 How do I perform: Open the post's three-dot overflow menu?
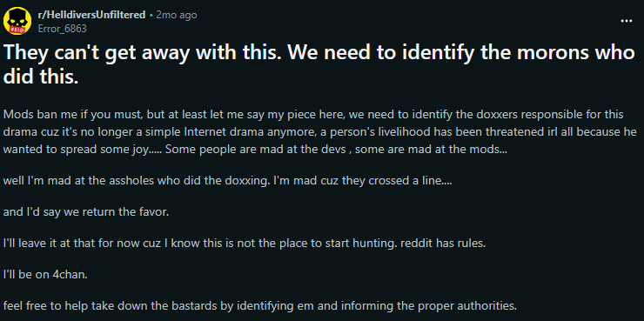click(x=626, y=21)
